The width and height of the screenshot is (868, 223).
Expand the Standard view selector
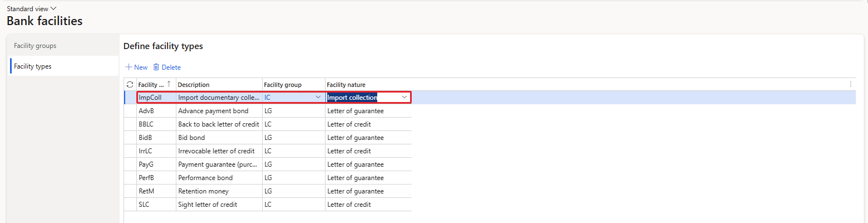coord(32,9)
